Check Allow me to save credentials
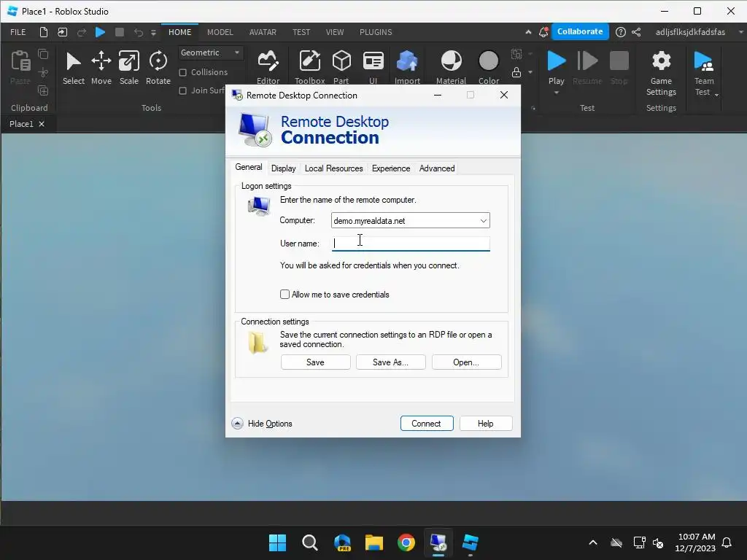747x560 pixels. point(285,295)
